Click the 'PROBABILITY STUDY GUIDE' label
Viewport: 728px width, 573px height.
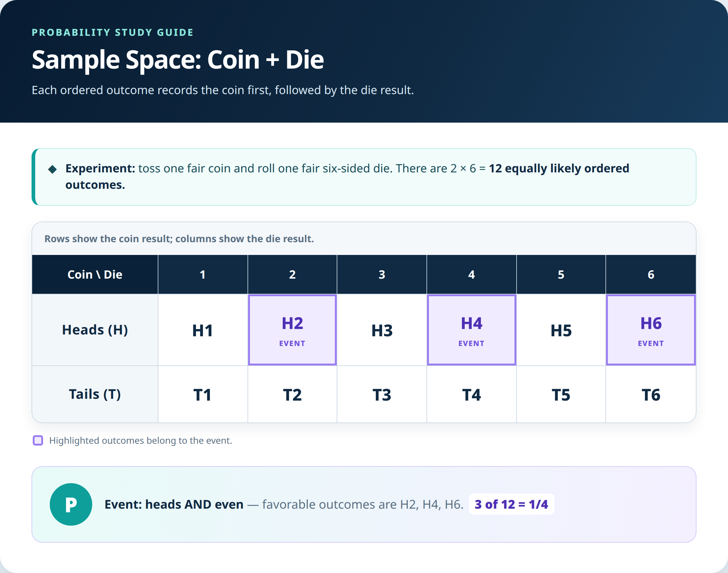112,32
